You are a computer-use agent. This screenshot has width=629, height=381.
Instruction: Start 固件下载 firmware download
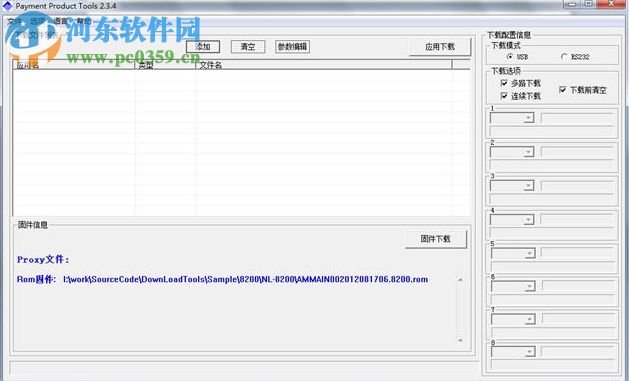436,239
